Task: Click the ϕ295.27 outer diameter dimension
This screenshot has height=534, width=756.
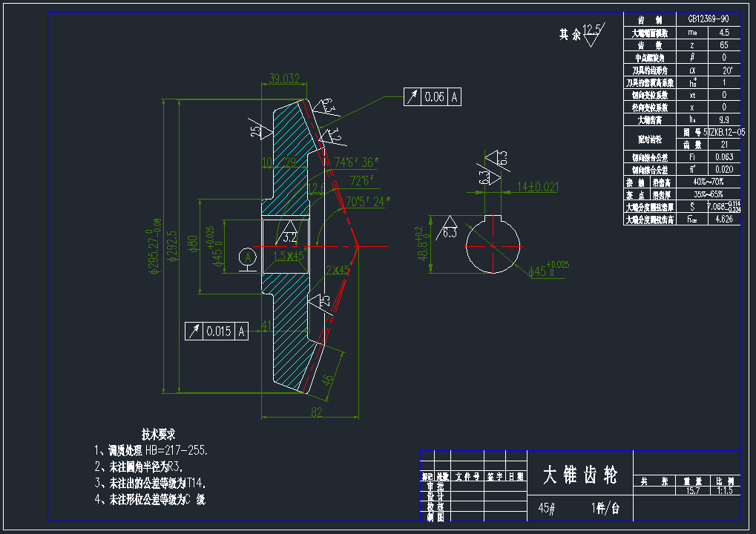Action: click(x=155, y=246)
